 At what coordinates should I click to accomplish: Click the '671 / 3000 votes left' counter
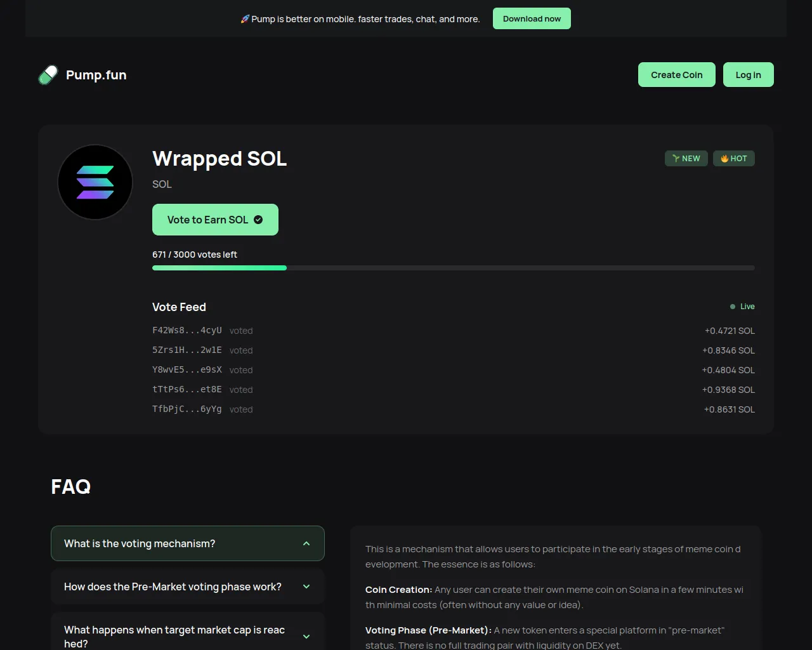[x=195, y=255]
